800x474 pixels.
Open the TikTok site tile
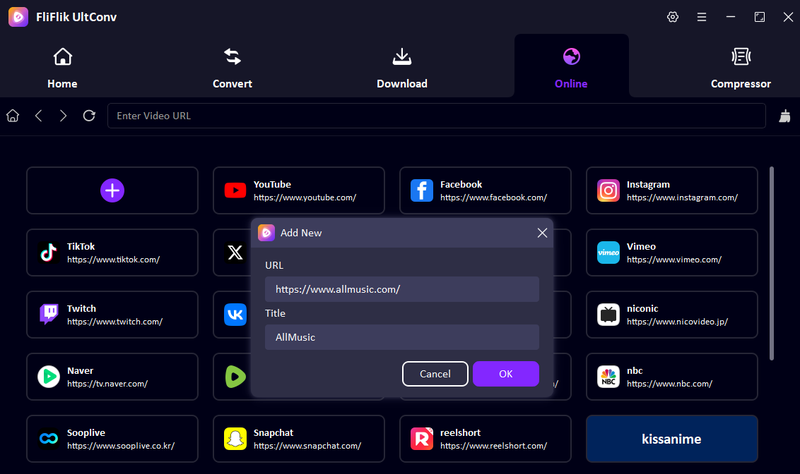coord(112,252)
